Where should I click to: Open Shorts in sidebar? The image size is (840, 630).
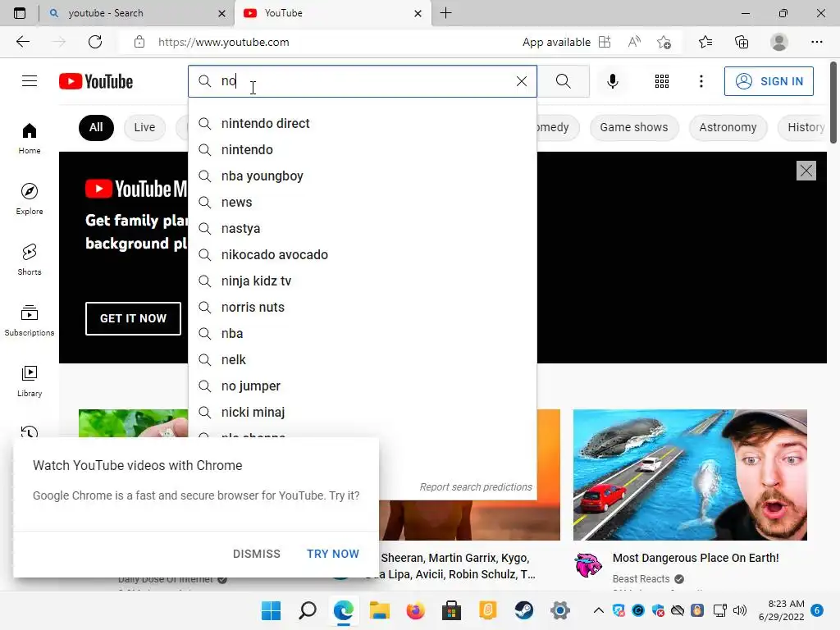[30, 259]
